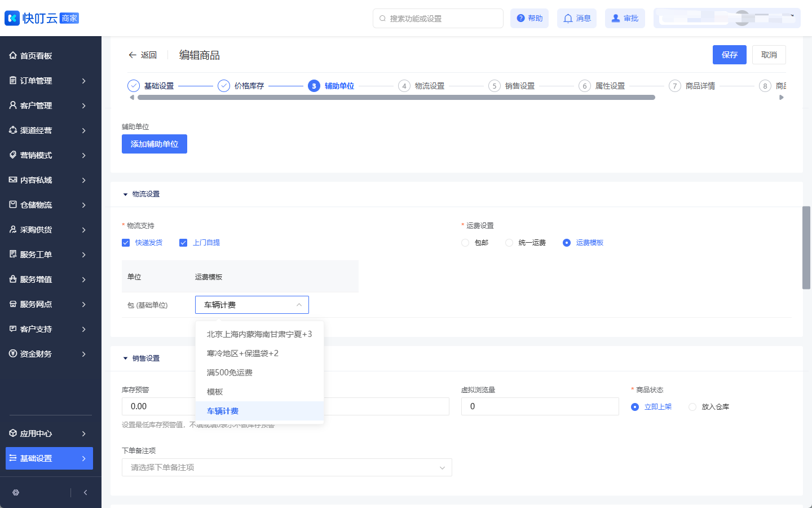Open the 请选择下单备注项 dropdown
This screenshot has height=508, width=812.
287,467
